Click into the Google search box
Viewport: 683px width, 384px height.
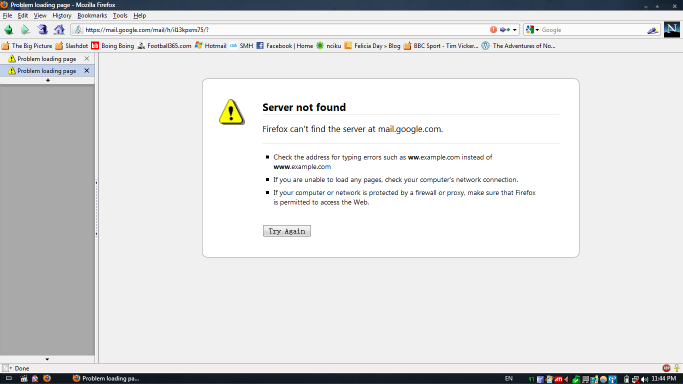[x=593, y=30]
